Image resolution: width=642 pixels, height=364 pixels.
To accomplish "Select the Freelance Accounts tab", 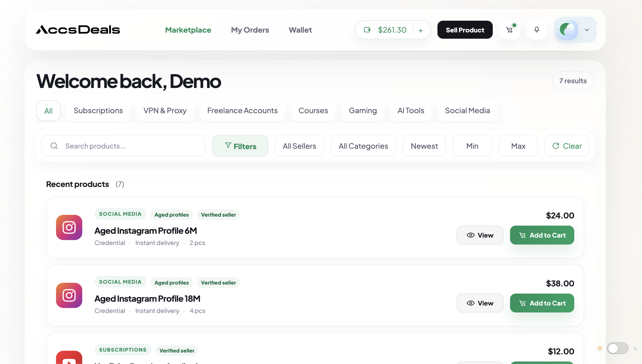I will (243, 111).
